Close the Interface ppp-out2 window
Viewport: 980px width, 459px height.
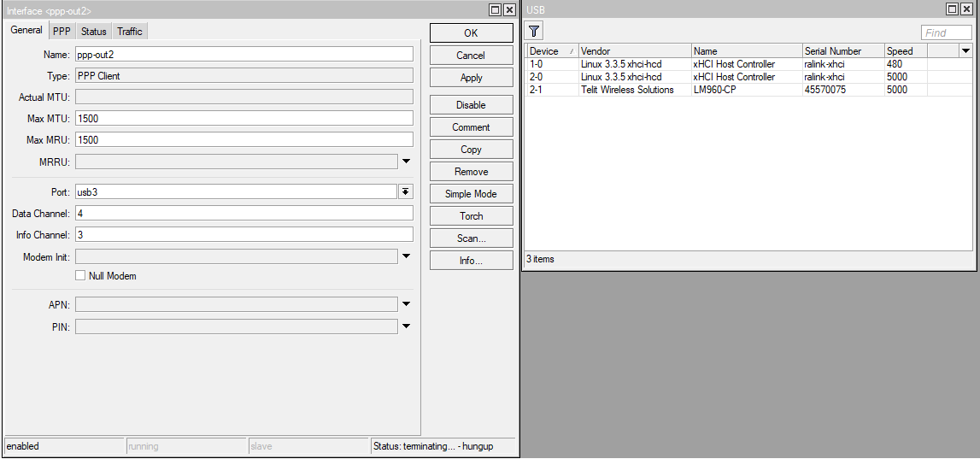(x=509, y=9)
